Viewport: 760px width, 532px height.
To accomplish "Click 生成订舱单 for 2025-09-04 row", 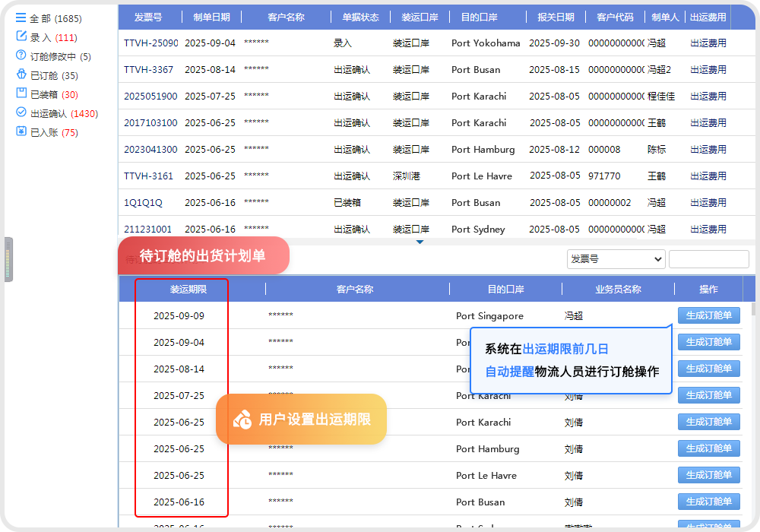I will pos(708,342).
